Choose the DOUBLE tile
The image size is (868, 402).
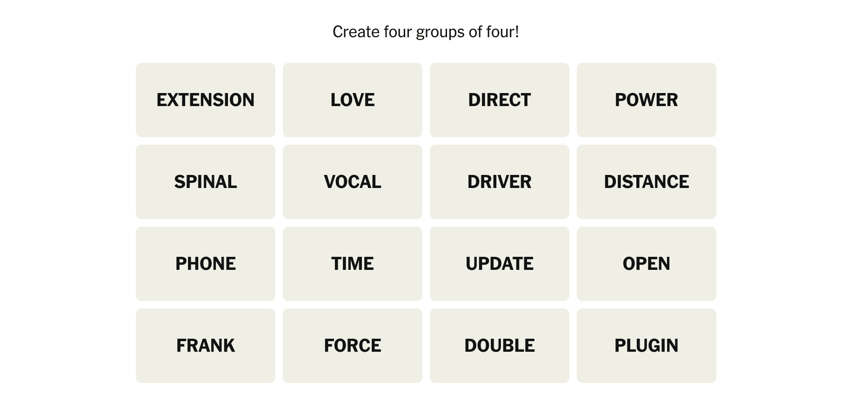point(500,346)
